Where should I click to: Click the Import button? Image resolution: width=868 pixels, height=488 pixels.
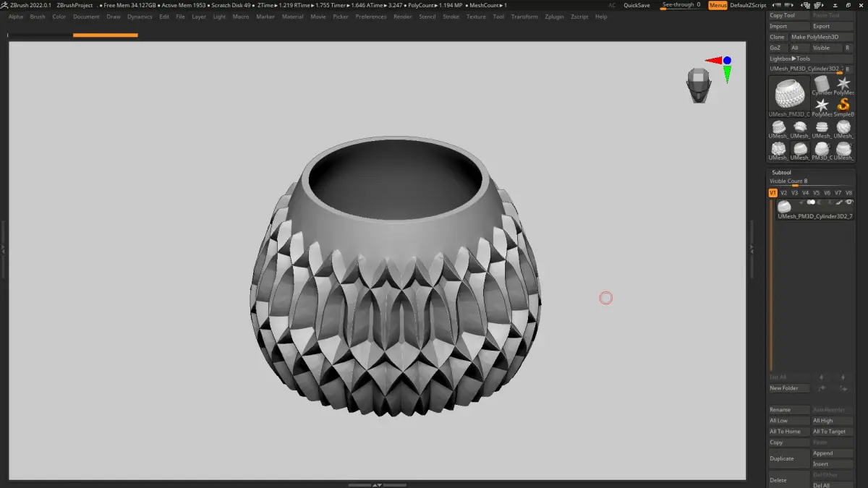point(789,26)
